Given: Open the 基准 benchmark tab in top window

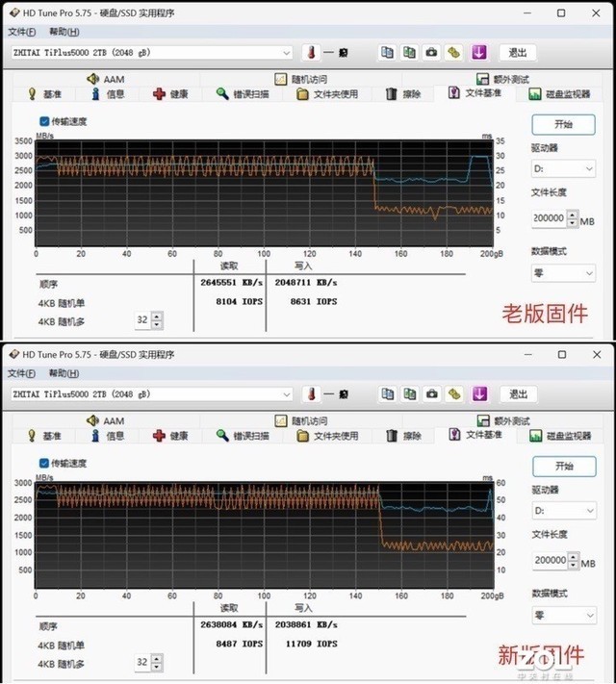Looking at the screenshot, I should 44,93.
